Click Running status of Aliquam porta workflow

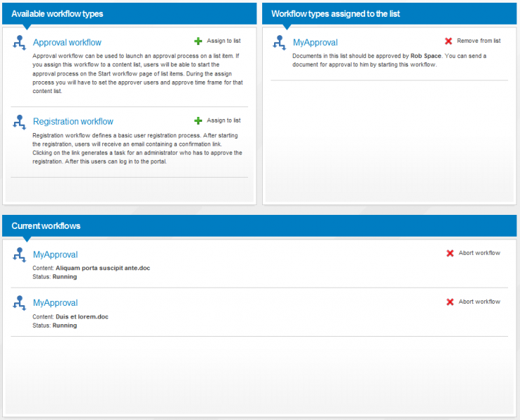point(64,276)
